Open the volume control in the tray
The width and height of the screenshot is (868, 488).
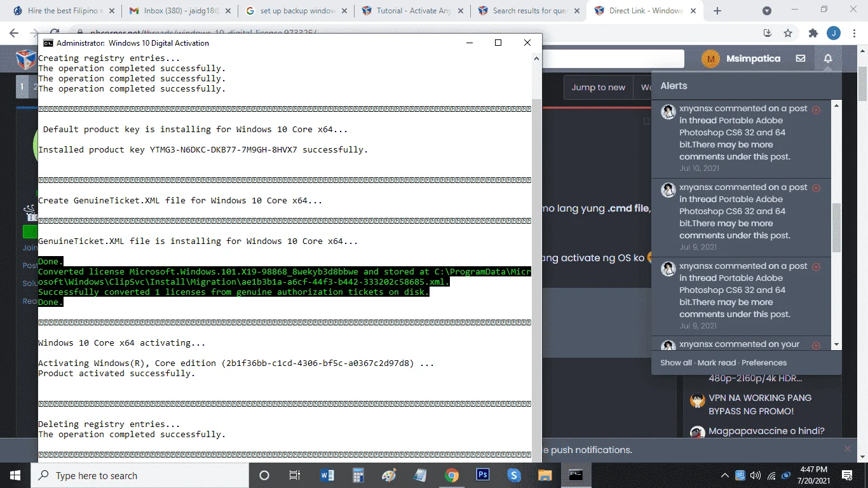click(x=756, y=475)
